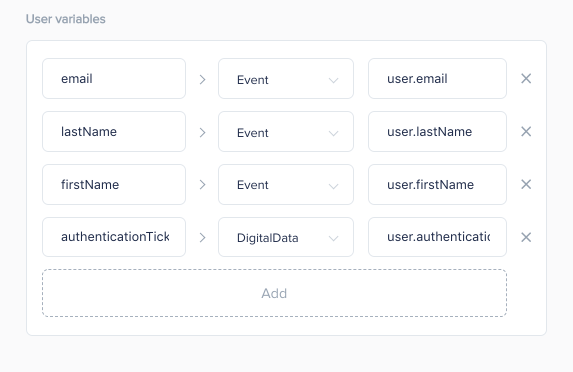Remove the lastName variable row

pos(526,132)
